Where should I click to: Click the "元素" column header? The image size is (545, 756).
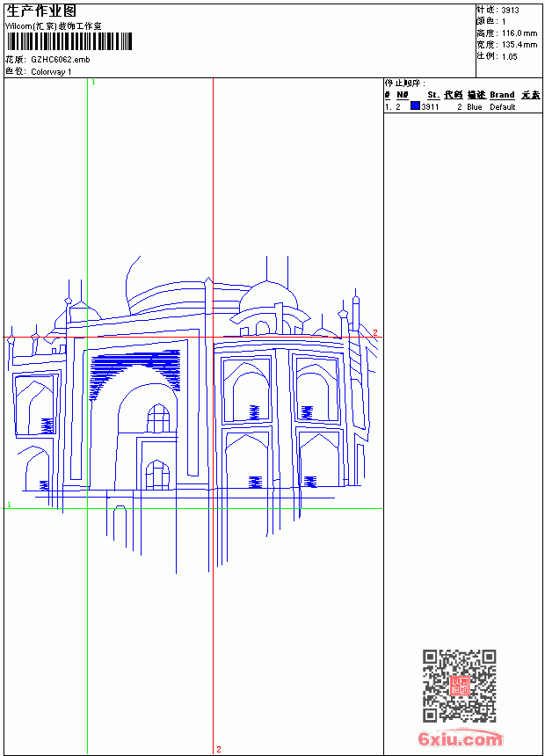pyautogui.click(x=531, y=95)
